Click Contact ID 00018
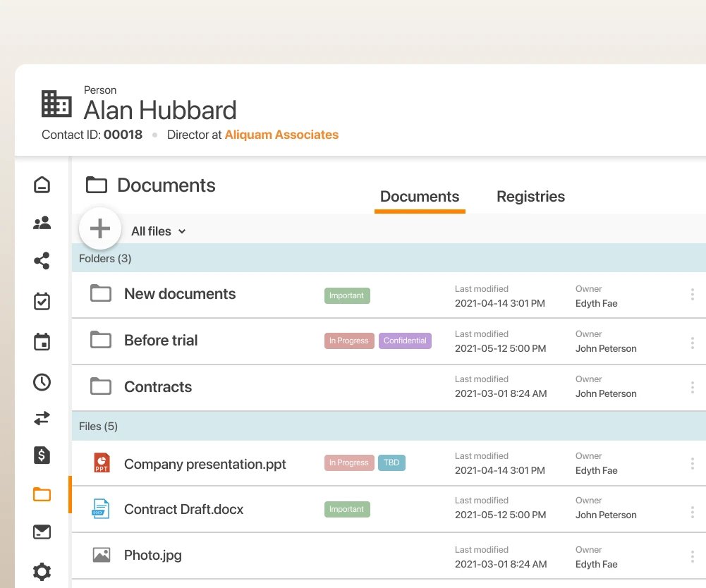The height and width of the screenshot is (588, 706). (x=92, y=135)
